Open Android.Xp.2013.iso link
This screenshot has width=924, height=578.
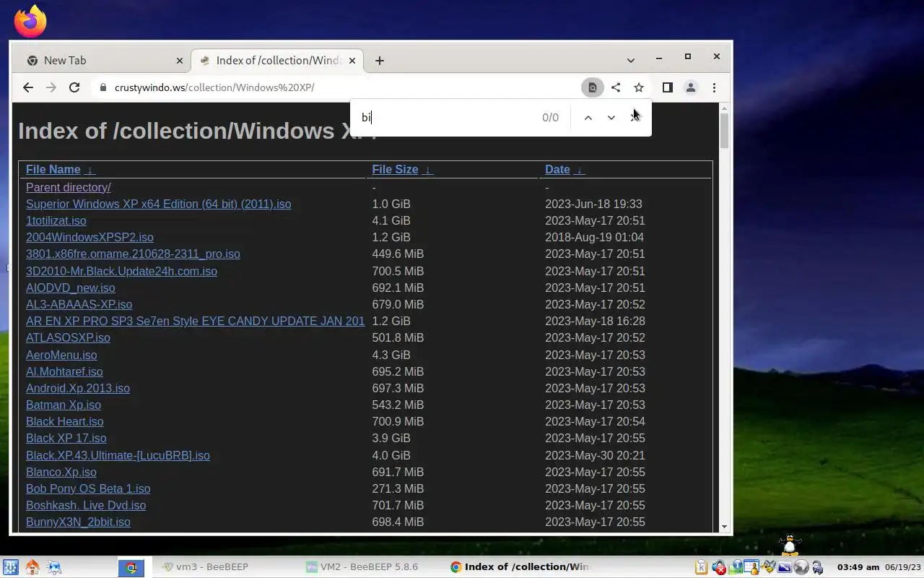[78, 389]
